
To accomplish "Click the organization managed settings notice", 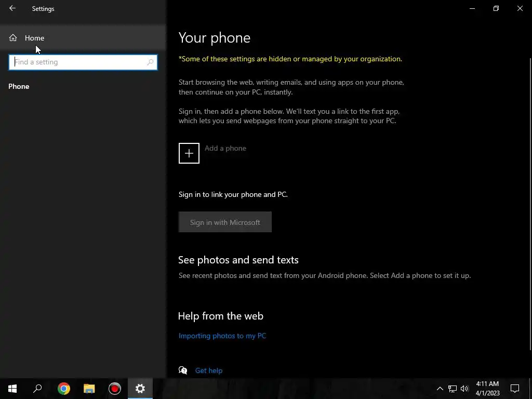I will (x=290, y=59).
